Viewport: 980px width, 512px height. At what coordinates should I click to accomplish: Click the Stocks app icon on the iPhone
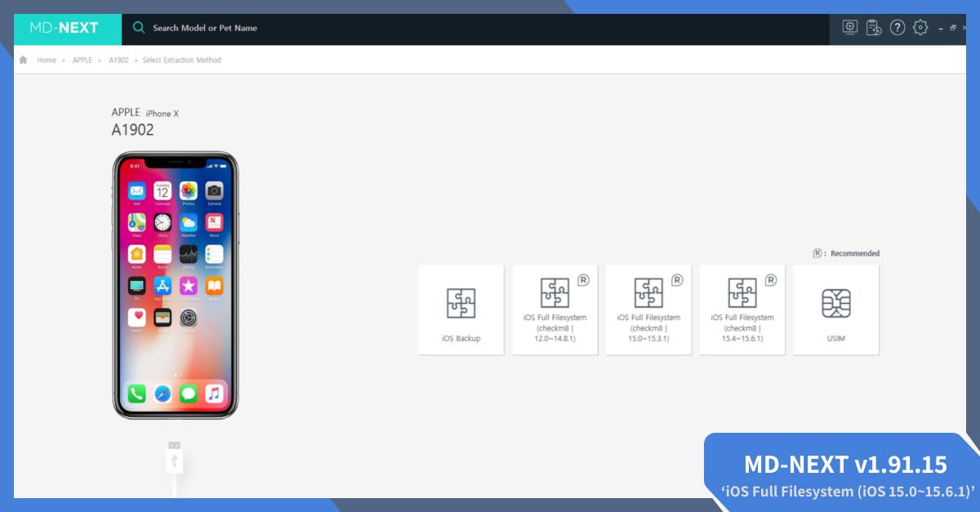(x=189, y=254)
